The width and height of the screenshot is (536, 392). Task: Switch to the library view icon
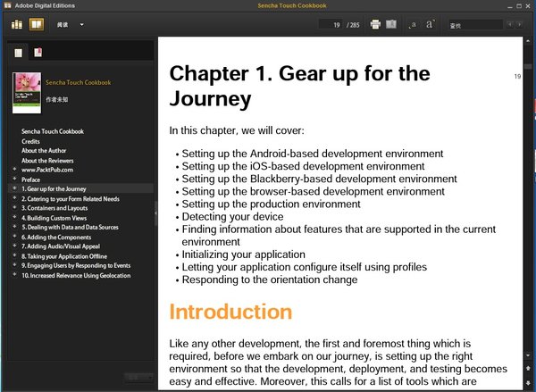[x=17, y=24]
